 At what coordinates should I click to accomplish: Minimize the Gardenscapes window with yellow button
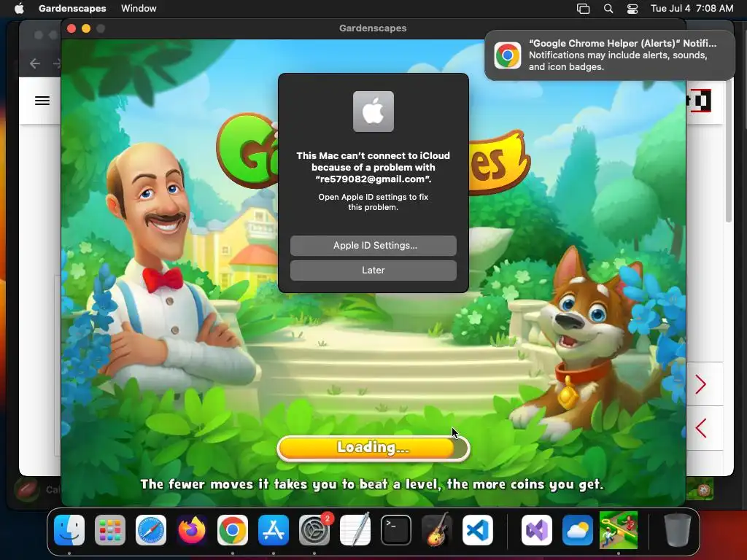click(86, 28)
